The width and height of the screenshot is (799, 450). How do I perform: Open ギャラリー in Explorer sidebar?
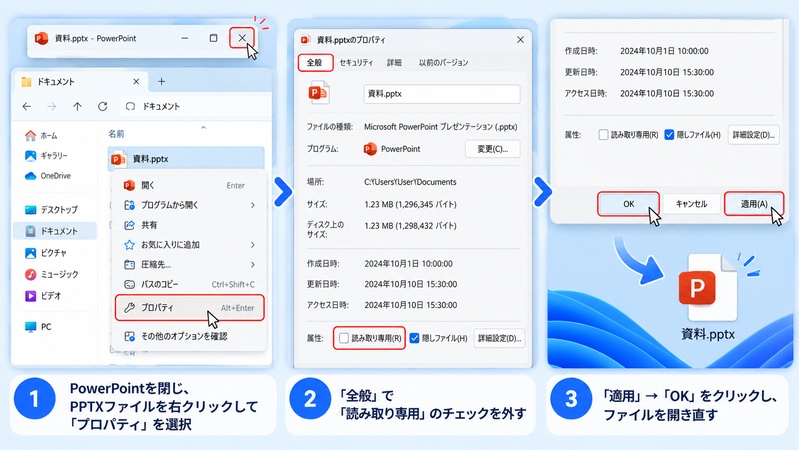click(46, 155)
